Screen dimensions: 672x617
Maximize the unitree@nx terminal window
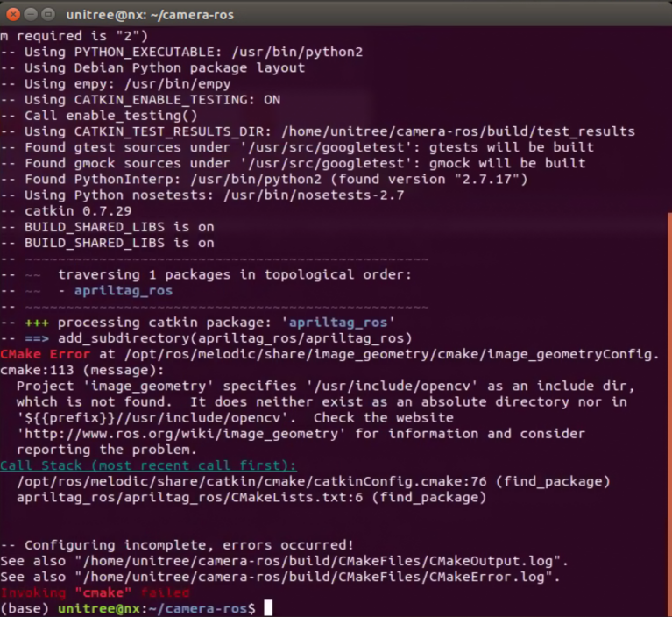tap(48, 15)
